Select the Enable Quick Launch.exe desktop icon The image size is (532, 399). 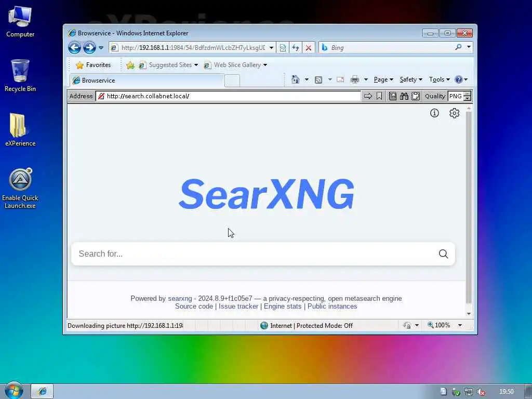click(20, 189)
